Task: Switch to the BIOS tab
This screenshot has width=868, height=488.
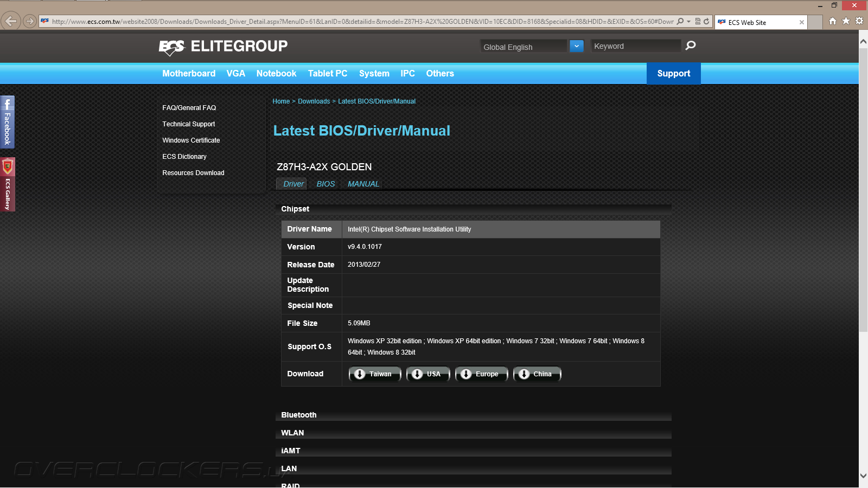Action: point(325,184)
